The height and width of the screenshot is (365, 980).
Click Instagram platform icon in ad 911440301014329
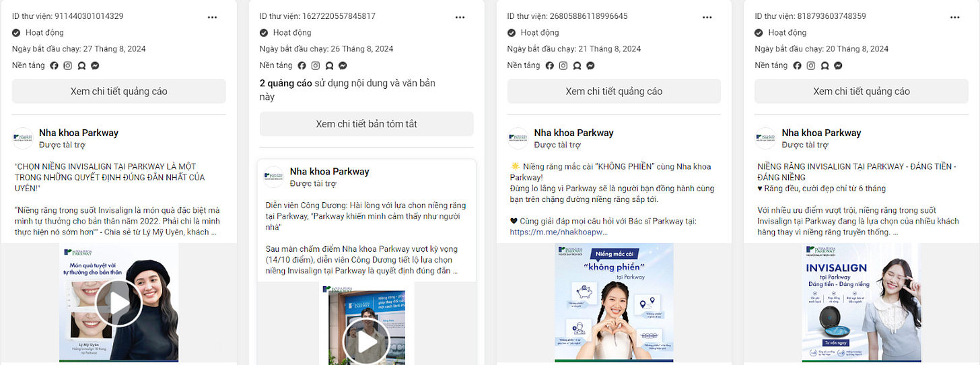pos(68,66)
